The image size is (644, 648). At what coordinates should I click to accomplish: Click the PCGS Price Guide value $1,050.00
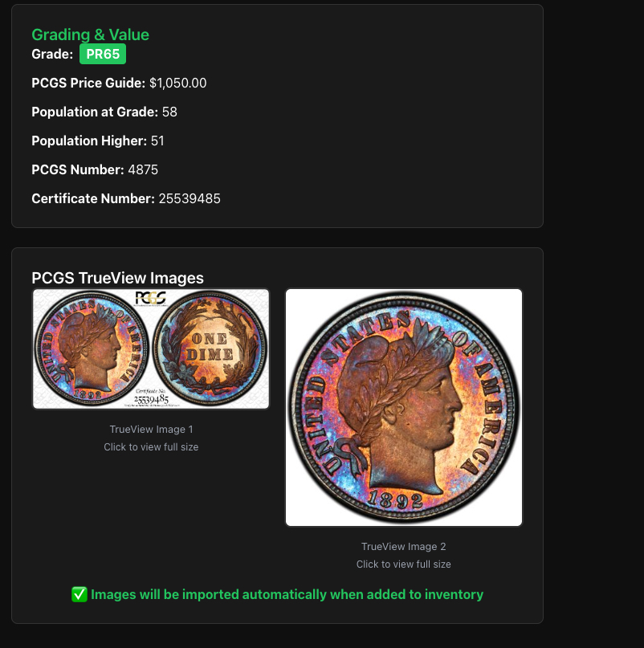(177, 83)
